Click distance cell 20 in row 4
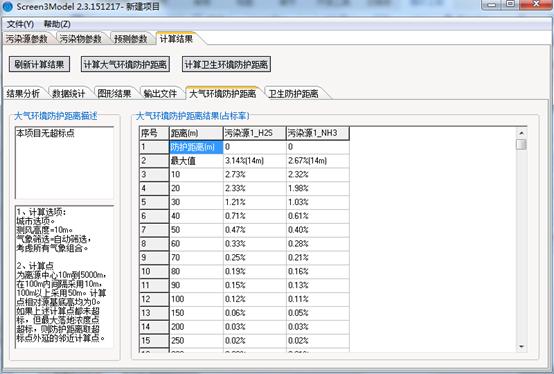554x374 pixels. pos(196,188)
